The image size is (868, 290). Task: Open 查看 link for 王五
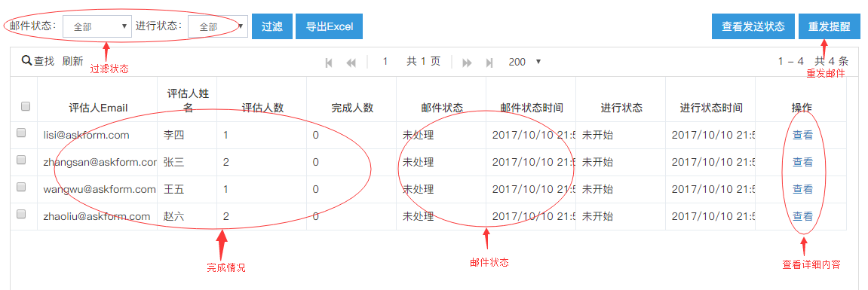coord(802,189)
